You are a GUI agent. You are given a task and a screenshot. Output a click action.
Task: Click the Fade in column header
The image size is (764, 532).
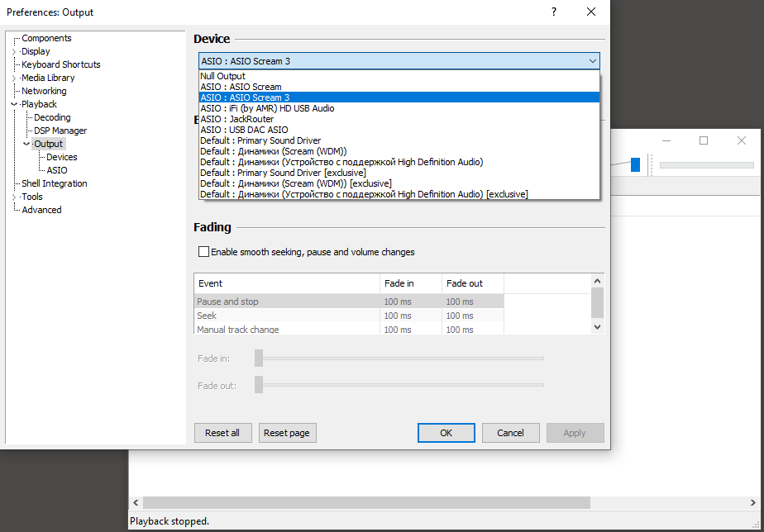coord(399,283)
